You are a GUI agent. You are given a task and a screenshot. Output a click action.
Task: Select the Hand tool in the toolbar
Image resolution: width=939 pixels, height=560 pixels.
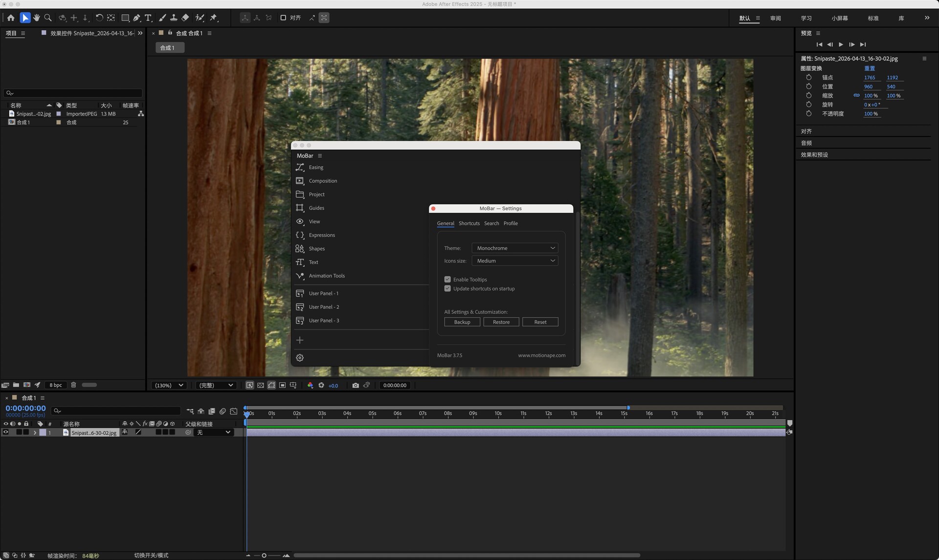click(x=36, y=18)
